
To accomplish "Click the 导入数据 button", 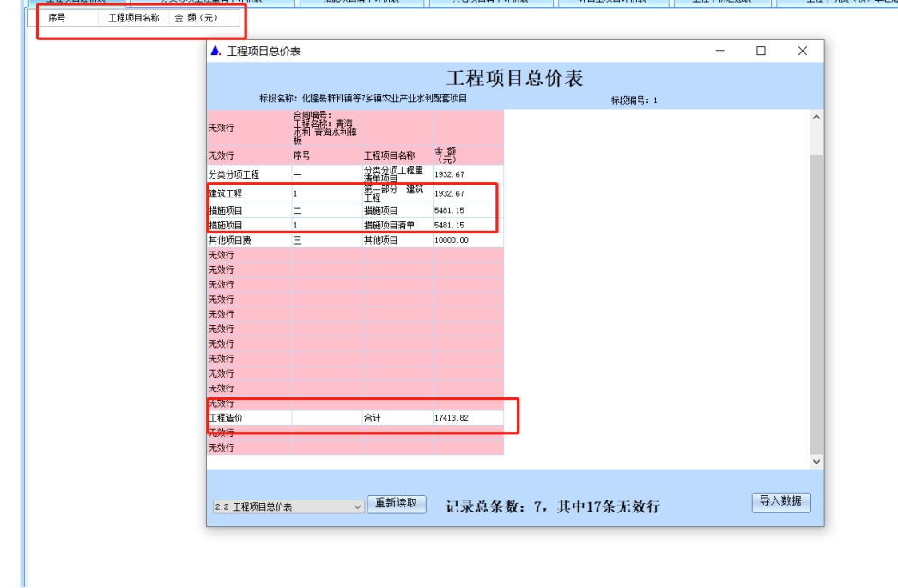I will click(x=780, y=502).
